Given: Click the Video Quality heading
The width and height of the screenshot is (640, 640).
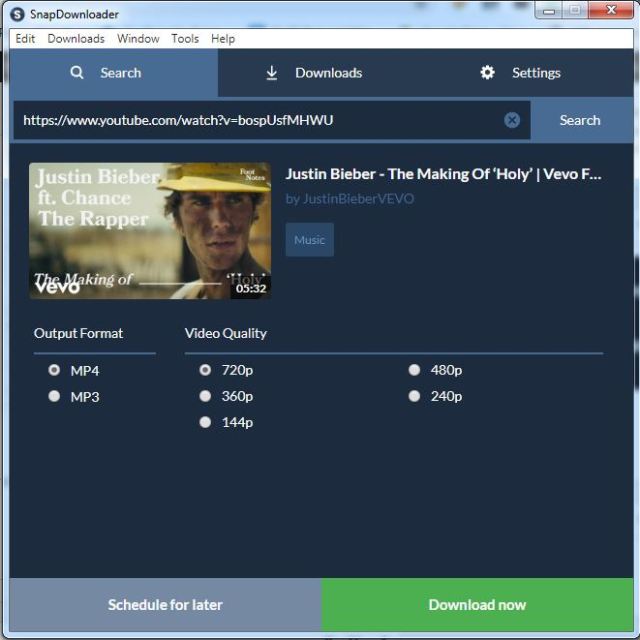Looking at the screenshot, I should point(226,333).
